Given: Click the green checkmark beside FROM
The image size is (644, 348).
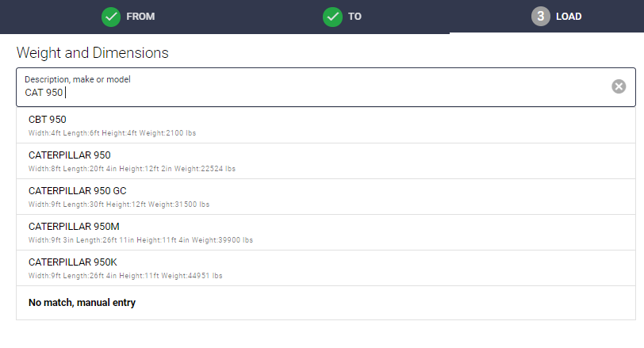Looking at the screenshot, I should click(111, 17).
